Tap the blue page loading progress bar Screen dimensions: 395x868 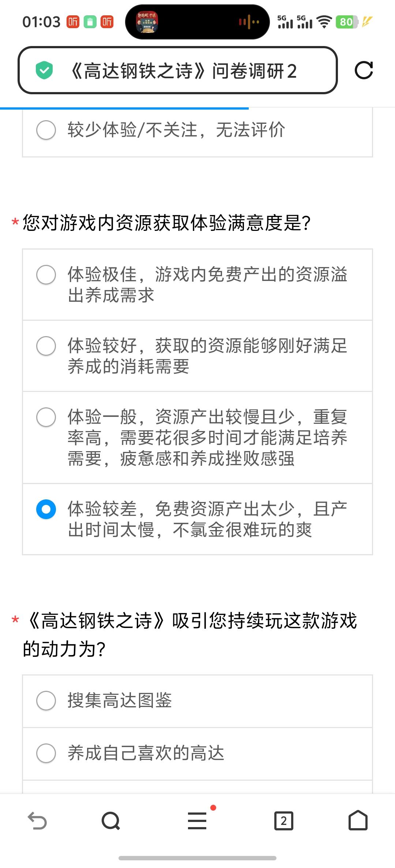[124, 108]
